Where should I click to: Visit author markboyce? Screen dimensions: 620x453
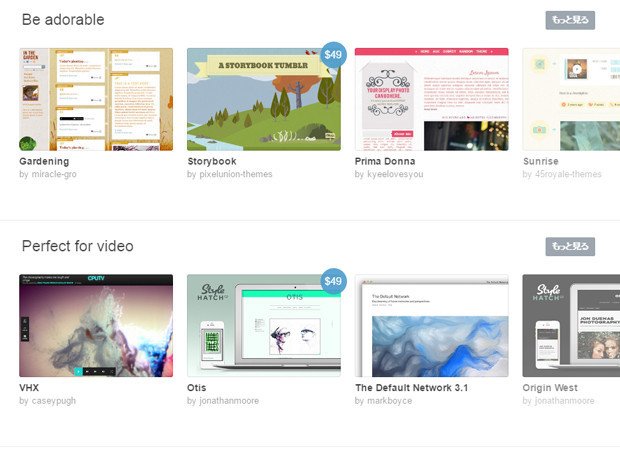pos(389,401)
